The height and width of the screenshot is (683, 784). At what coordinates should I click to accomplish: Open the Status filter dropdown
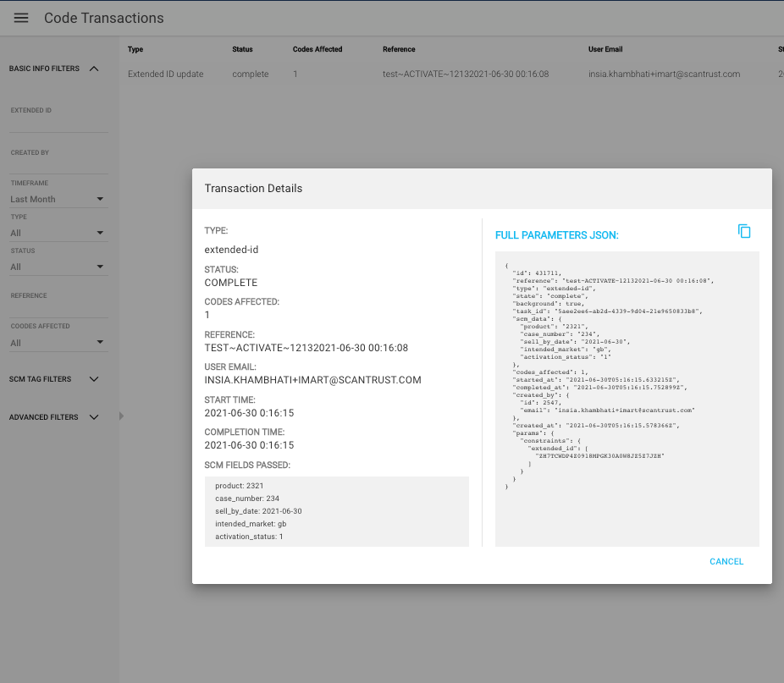click(x=58, y=267)
